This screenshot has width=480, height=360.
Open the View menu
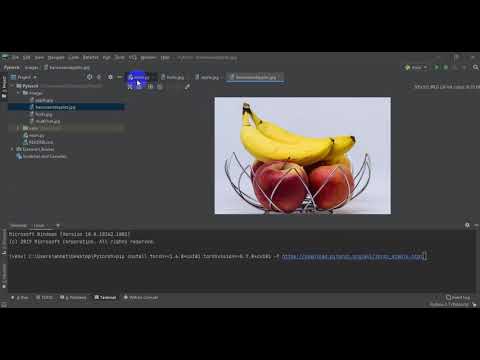pyautogui.click(x=39, y=58)
